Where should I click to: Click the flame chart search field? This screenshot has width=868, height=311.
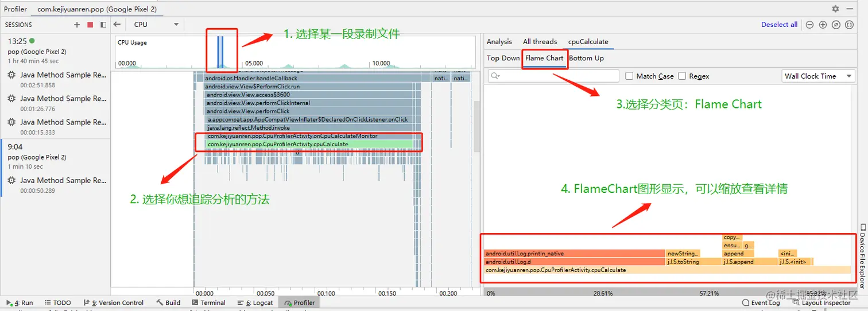tap(553, 76)
